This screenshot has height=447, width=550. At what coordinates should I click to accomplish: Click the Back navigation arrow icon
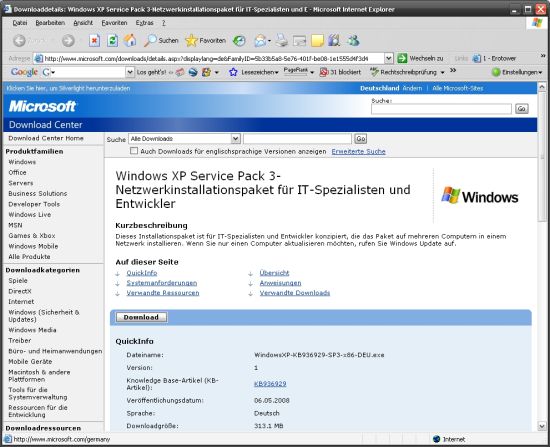pos(20,41)
